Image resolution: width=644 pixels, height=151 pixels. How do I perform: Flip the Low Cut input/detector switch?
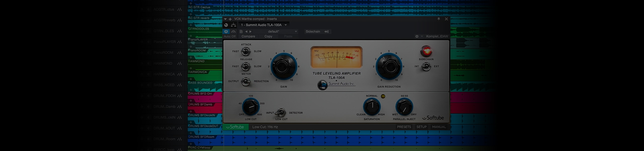click(x=281, y=113)
